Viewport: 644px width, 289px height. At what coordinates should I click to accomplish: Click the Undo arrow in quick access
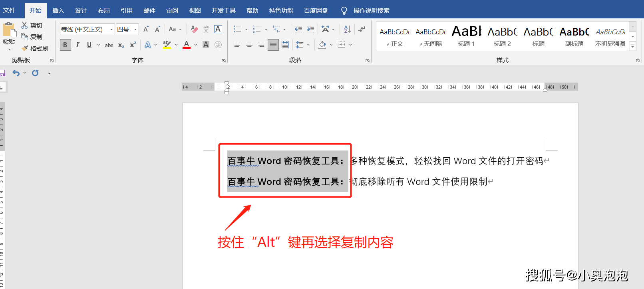click(16, 73)
